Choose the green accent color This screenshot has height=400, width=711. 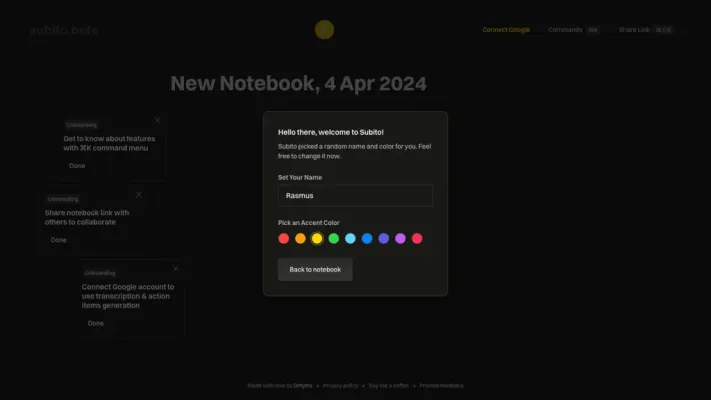click(334, 238)
